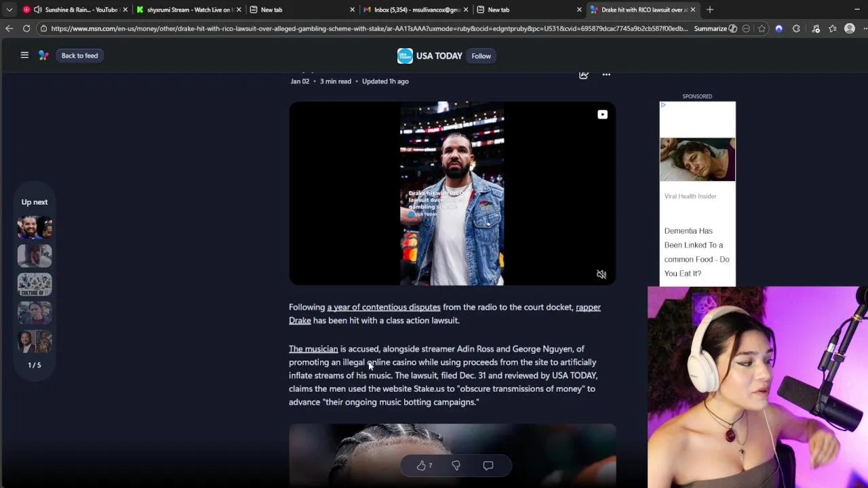
Task: Click the USA TODAY logo
Action: 405,56
